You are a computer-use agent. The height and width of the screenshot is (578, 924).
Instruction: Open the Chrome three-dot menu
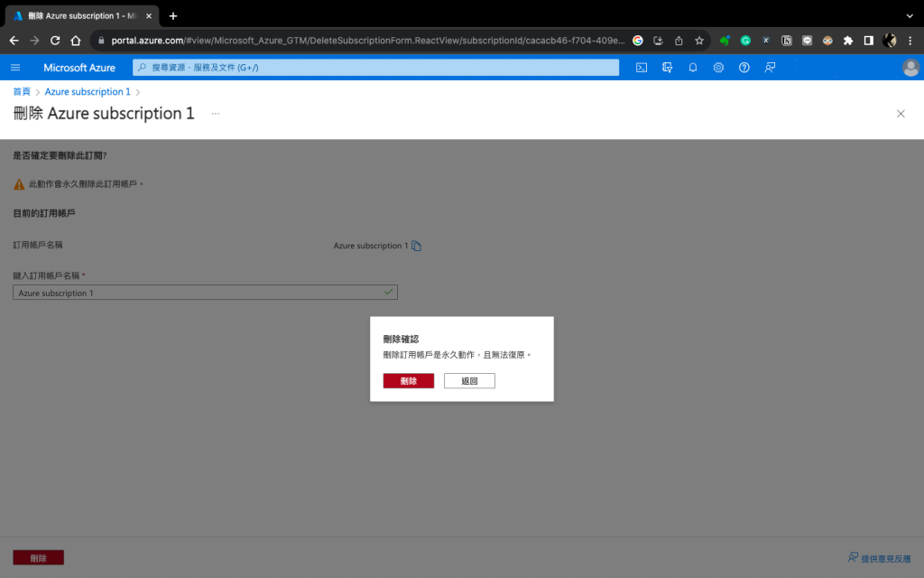pyautogui.click(x=910, y=41)
